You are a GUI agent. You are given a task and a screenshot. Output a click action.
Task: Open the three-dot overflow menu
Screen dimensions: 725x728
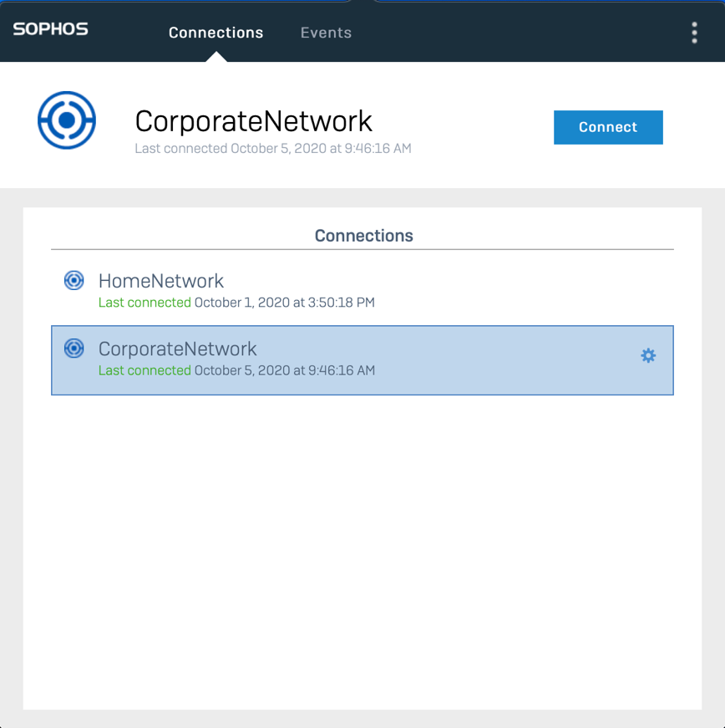point(694,33)
